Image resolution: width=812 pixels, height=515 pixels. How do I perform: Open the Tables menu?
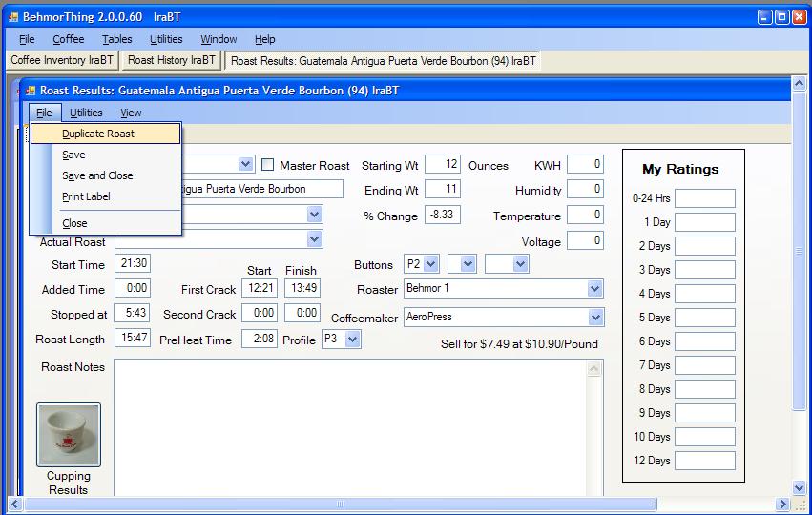click(x=117, y=39)
